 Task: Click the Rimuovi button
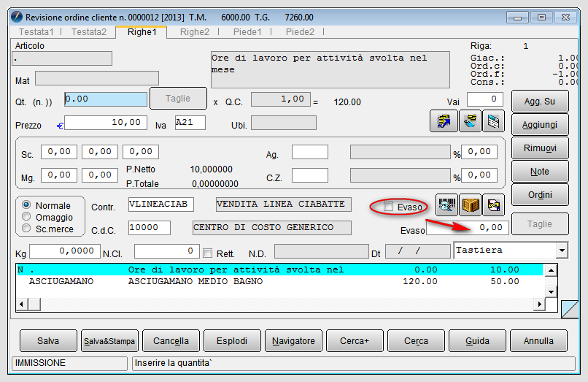pyautogui.click(x=540, y=148)
